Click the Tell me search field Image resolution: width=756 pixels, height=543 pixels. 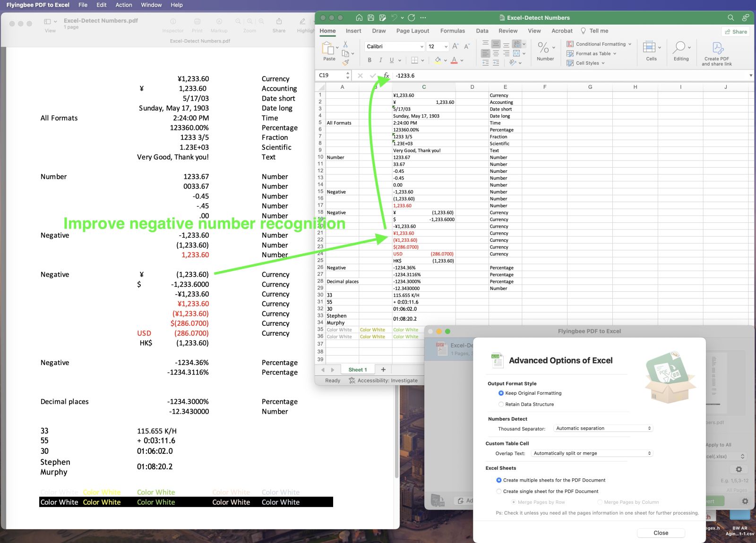coord(594,31)
